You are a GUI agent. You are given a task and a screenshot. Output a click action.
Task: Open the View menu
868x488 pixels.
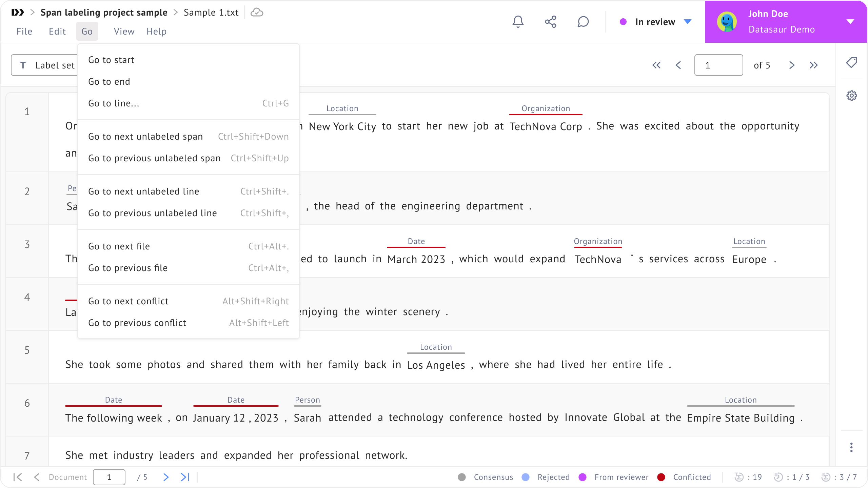(x=124, y=32)
